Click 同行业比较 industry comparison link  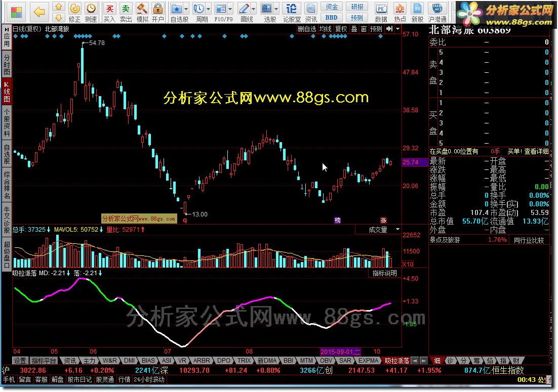(x=529, y=240)
